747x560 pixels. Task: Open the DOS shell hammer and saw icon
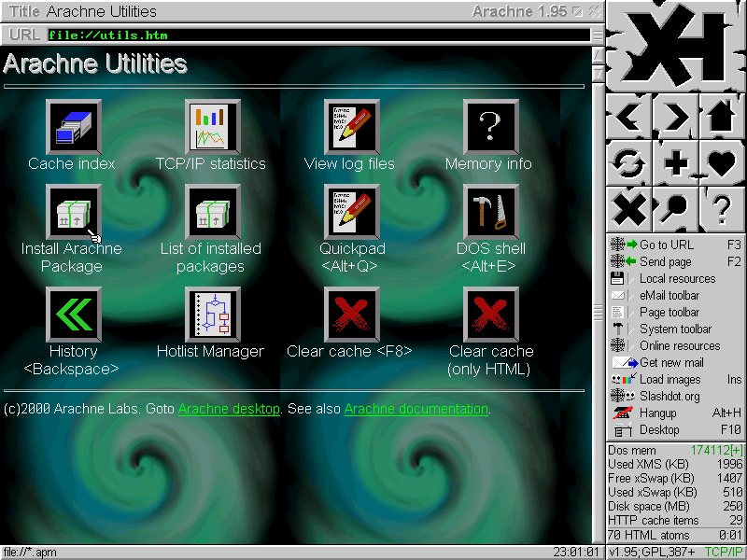click(x=491, y=212)
